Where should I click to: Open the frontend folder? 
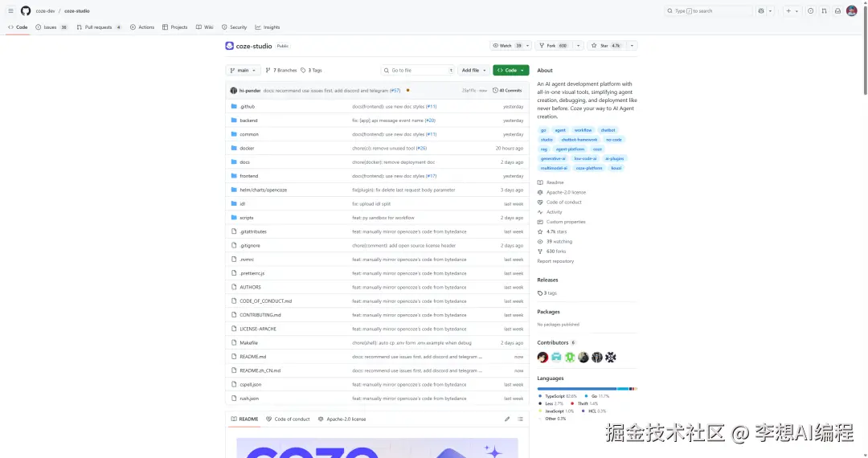click(249, 176)
